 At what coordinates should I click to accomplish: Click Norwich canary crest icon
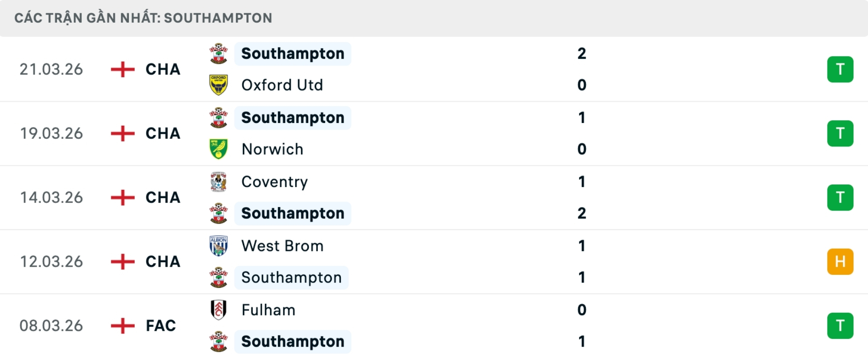pyautogui.click(x=218, y=149)
